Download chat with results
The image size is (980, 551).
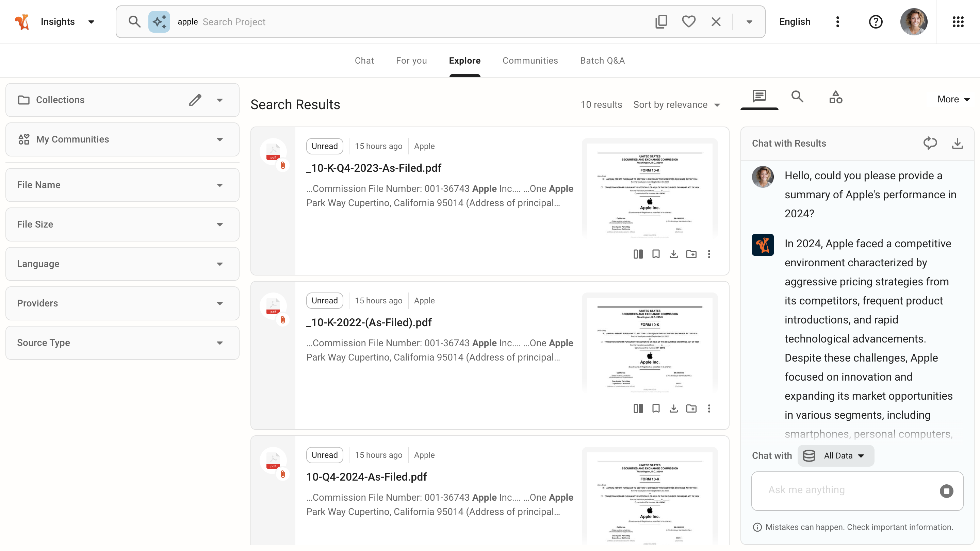point(957,143)
